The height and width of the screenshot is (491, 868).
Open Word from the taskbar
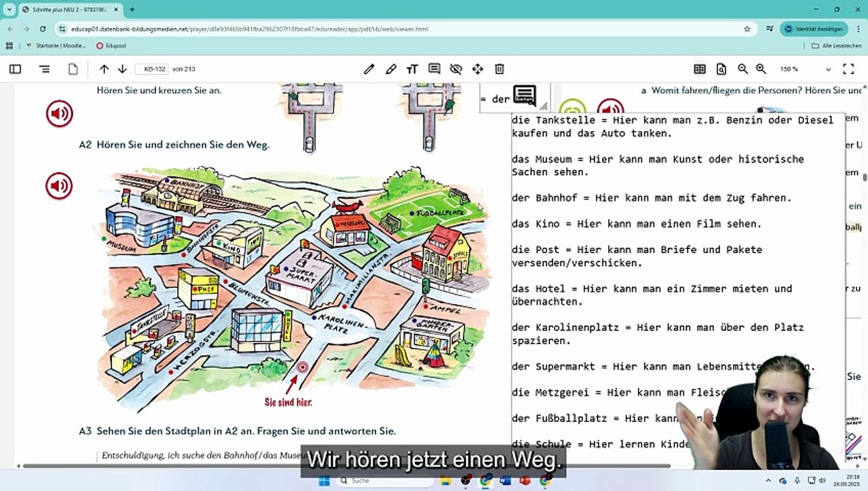[506, 481]
